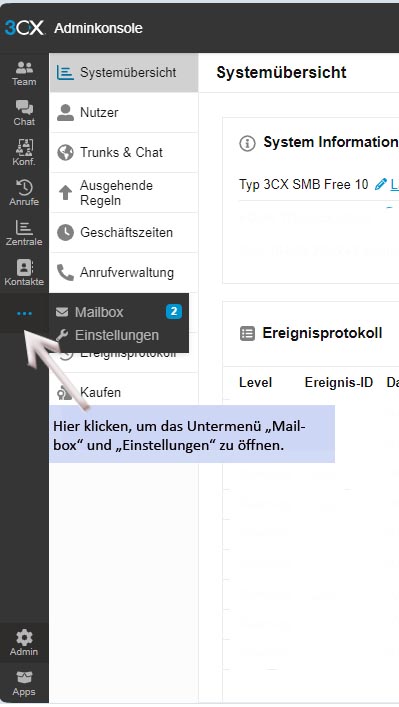The image size is (399, 707).
Task: Click the three-dots more menu icon
Action: [x=24, y=313]
